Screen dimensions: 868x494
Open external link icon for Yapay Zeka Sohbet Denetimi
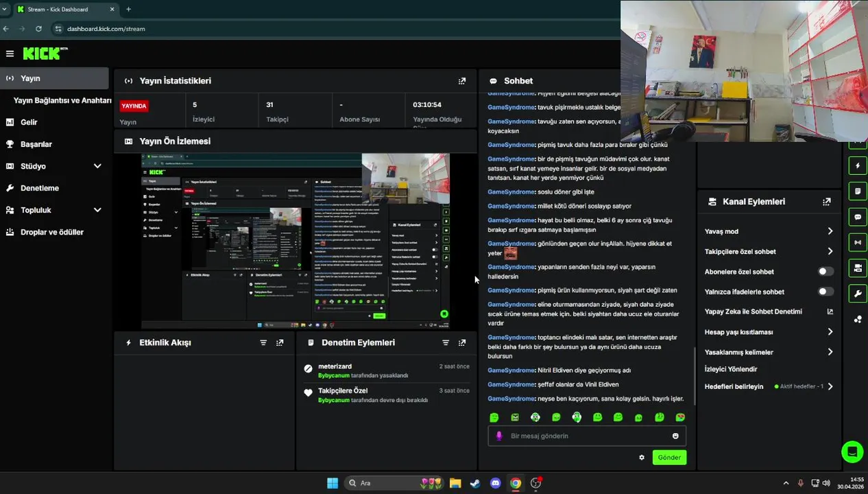830,311
